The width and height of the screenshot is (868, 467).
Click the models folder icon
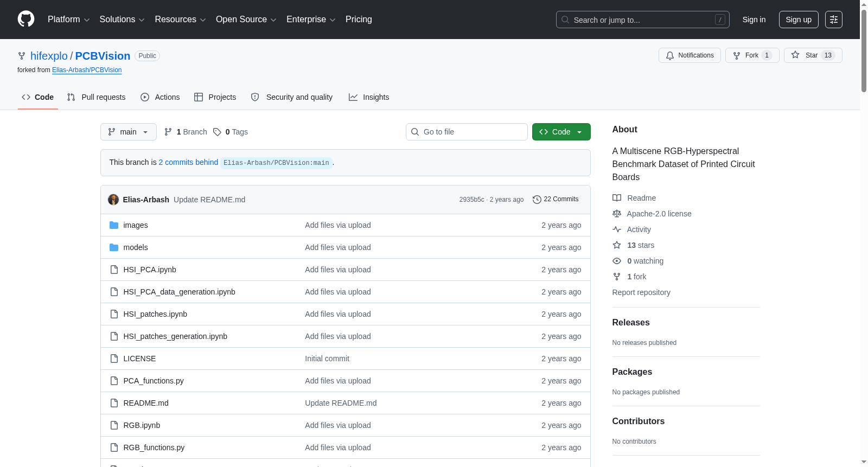click(114, 247)
